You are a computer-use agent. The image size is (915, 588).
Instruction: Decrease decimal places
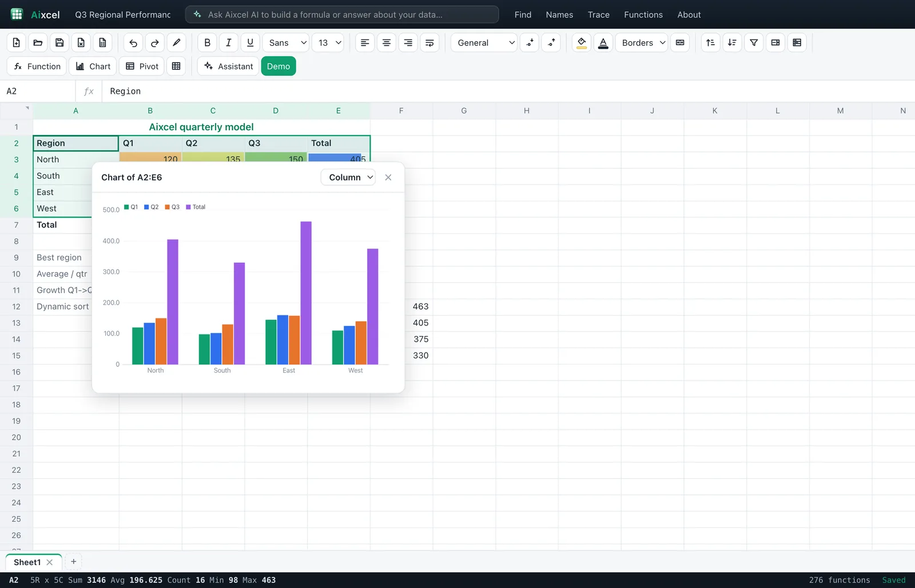coord(530,43)
